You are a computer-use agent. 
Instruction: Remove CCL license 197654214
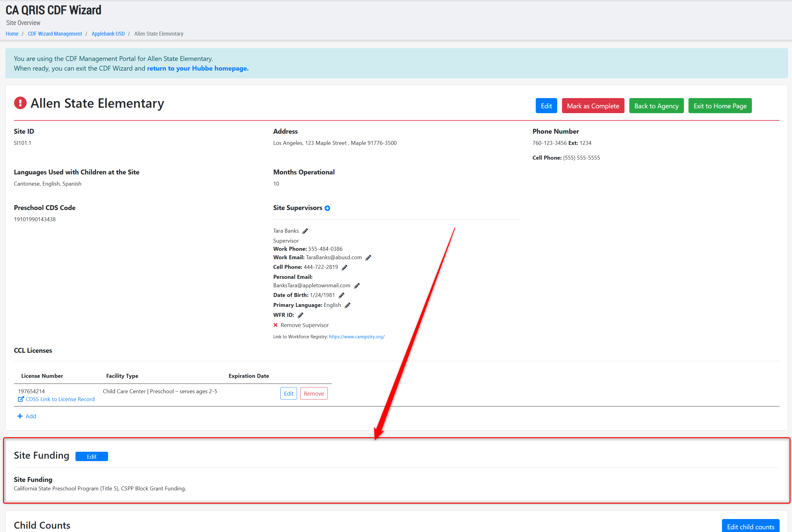[x=314, y=393]
